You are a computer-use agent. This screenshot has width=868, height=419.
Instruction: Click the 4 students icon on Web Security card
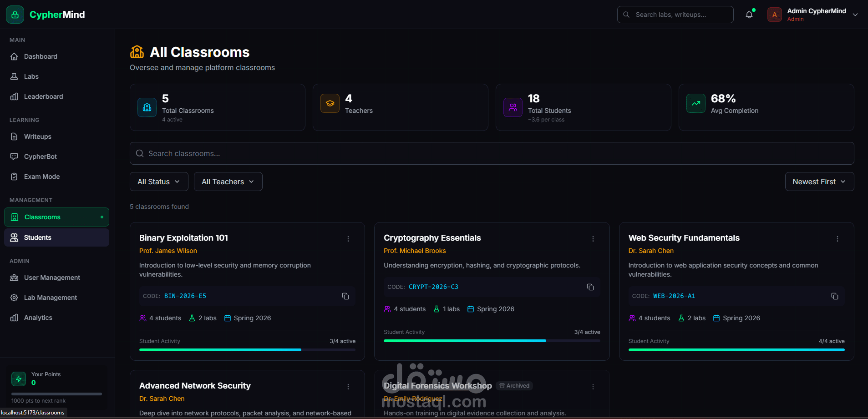pos(632,318)
